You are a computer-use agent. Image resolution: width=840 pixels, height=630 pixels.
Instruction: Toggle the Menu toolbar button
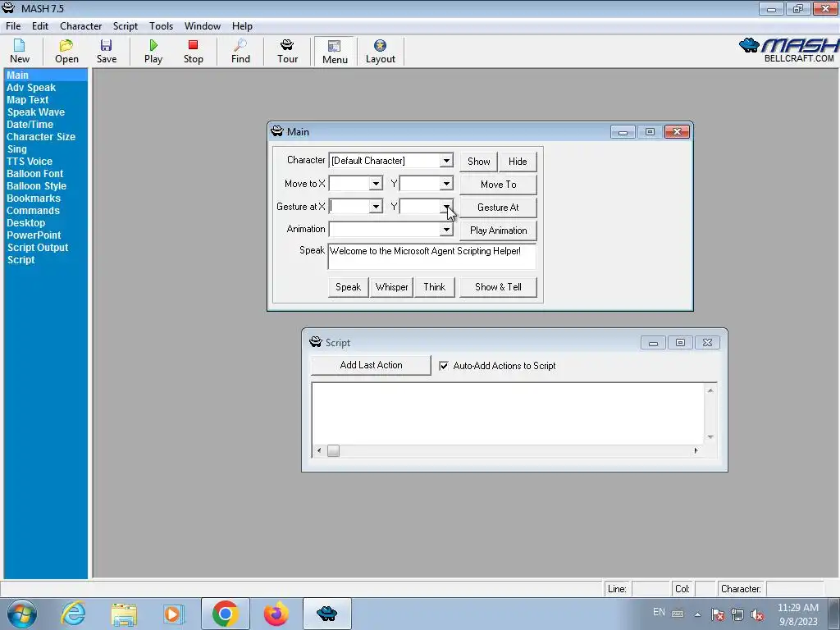pos(335,52)
